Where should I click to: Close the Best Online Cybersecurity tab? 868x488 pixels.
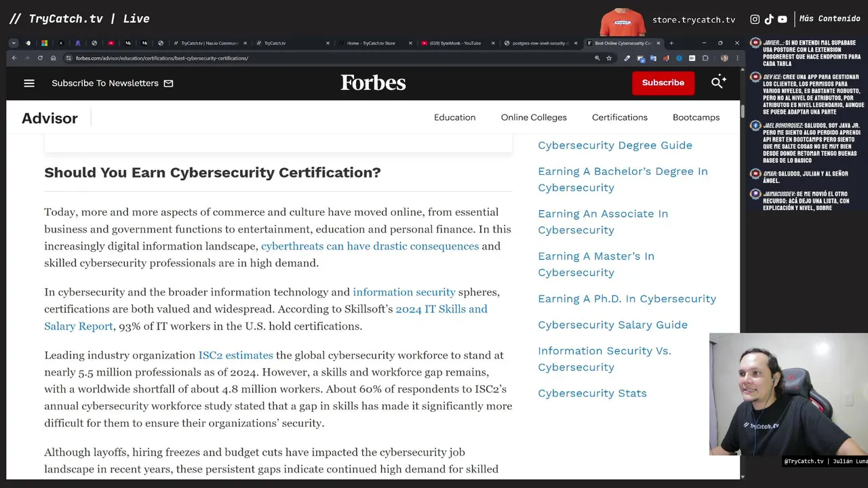(x=658, y=43)
